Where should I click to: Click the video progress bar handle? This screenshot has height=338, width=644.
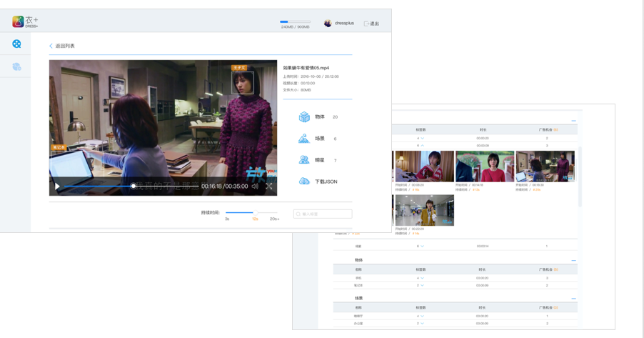click(x=134, y=187)
